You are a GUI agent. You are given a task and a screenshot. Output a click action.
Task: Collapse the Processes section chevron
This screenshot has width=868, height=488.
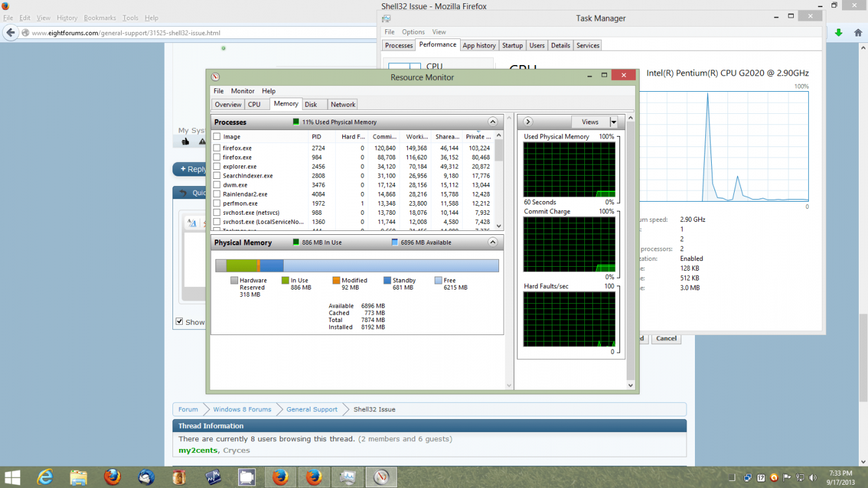pyautogui.click(x=493, y=122)
